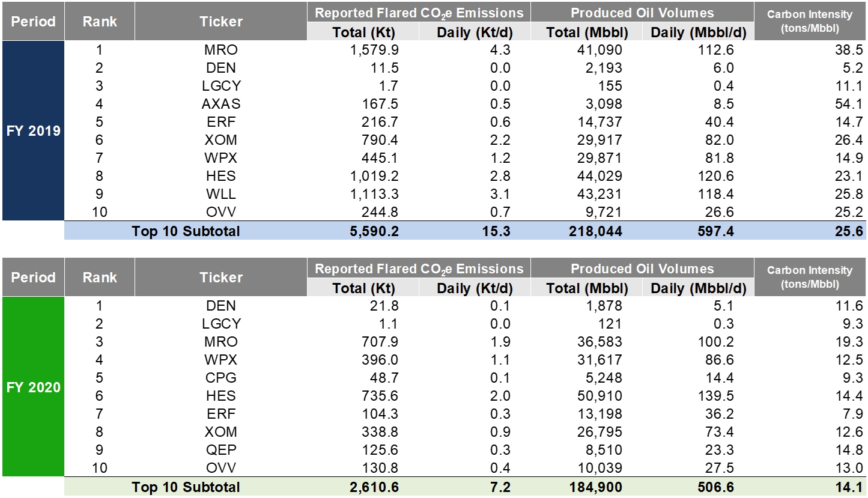868x498 pixels.
Task: Select the AXAS ticker cell
Action: click(220, 104)
